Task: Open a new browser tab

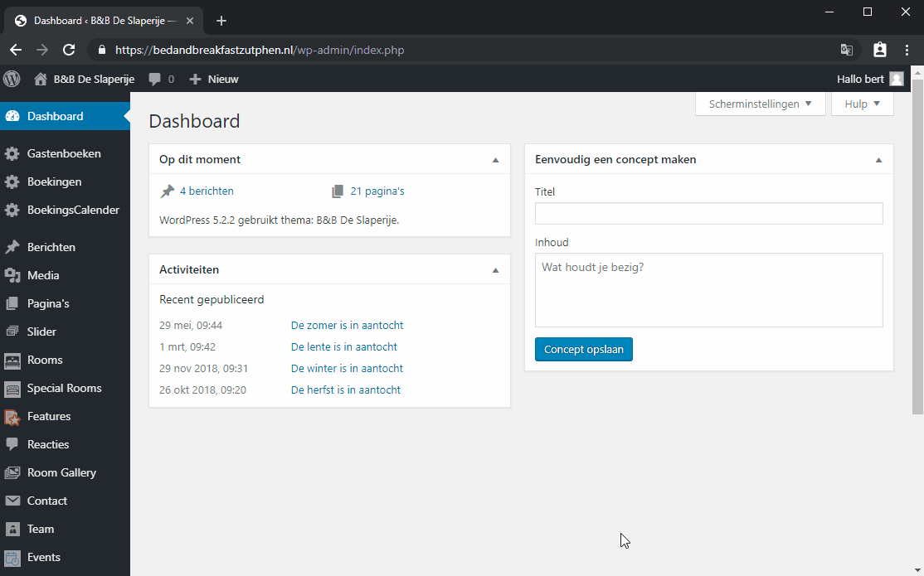Action: 221,22
